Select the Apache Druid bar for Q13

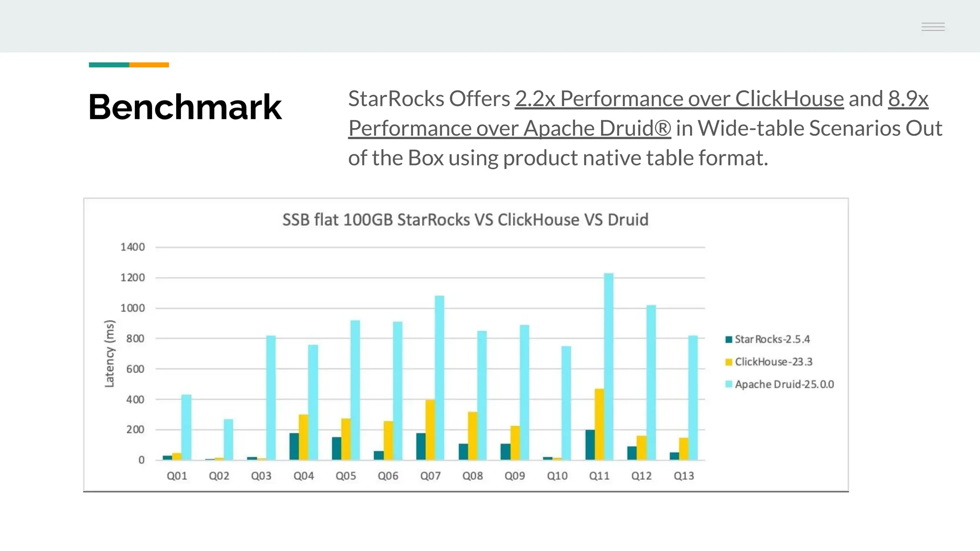[693, 398]
